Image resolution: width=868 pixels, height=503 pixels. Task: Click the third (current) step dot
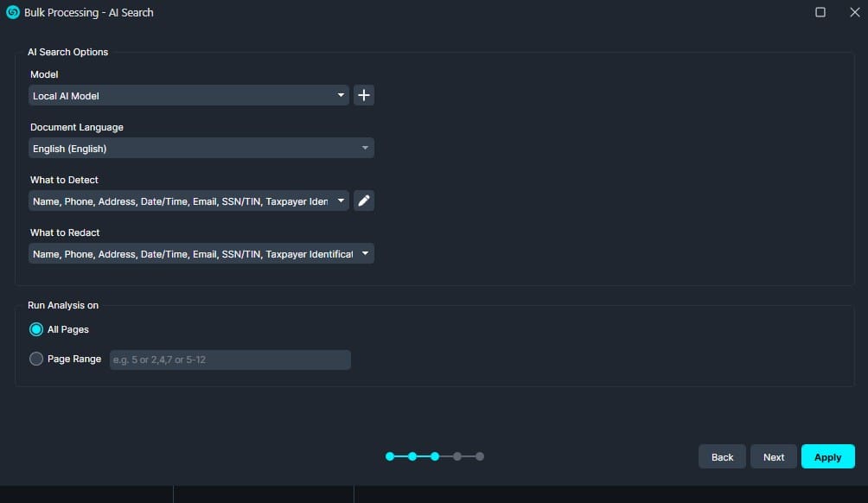[435, 456]
